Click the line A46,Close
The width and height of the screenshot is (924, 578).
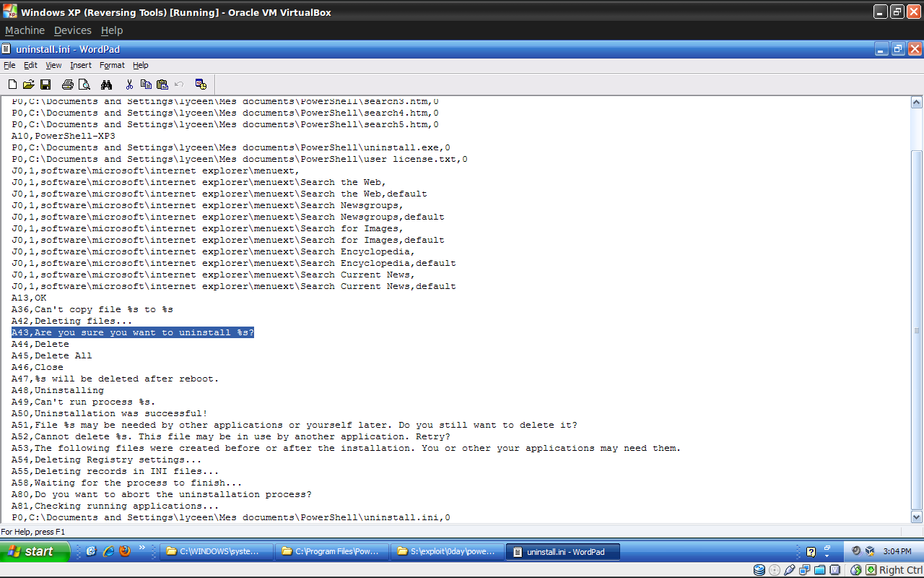pyautogui.click(x=38, y=367)
